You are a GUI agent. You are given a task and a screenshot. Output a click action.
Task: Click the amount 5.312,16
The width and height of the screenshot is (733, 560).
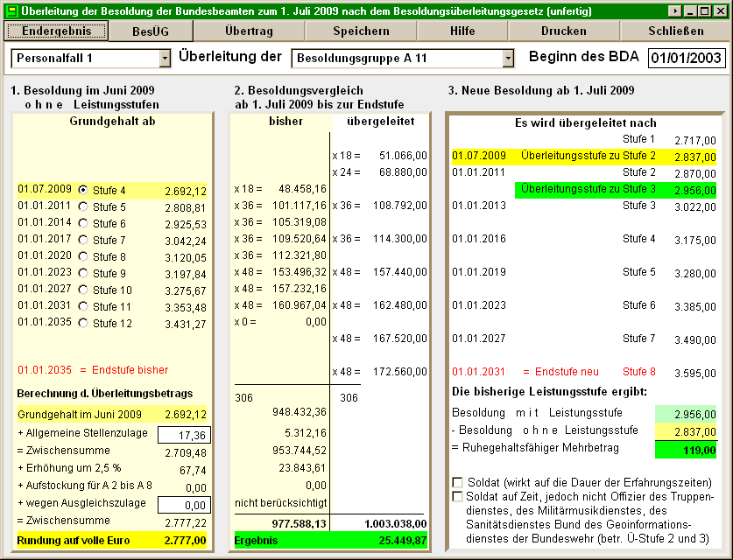tap(306, 433)
